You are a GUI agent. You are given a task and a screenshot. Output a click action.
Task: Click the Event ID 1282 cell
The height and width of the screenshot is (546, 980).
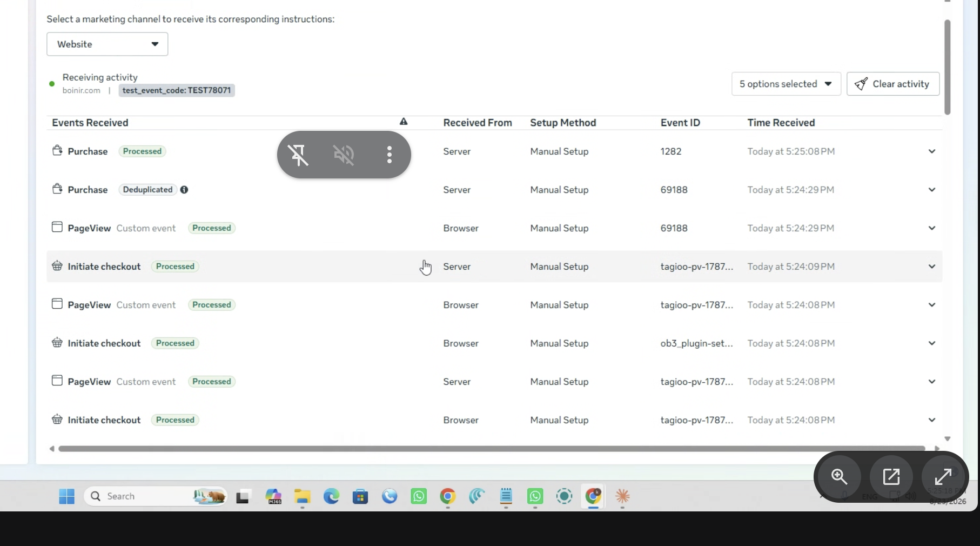tap(671, 151)
